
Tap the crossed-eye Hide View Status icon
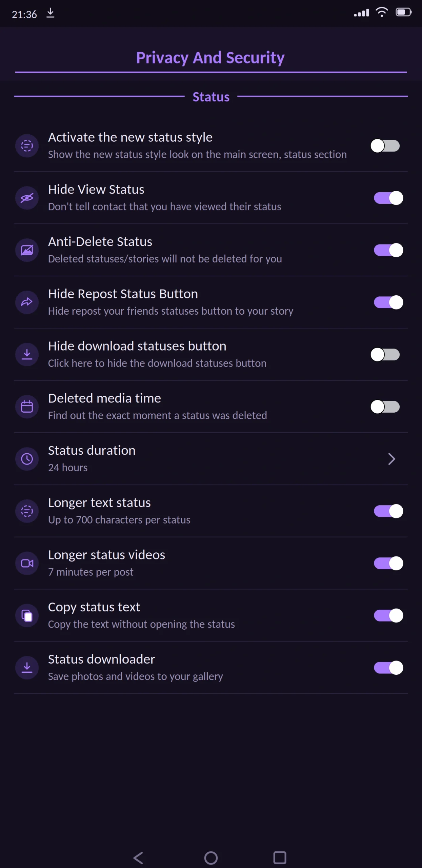pyautogui.click(x=27, y=198)
